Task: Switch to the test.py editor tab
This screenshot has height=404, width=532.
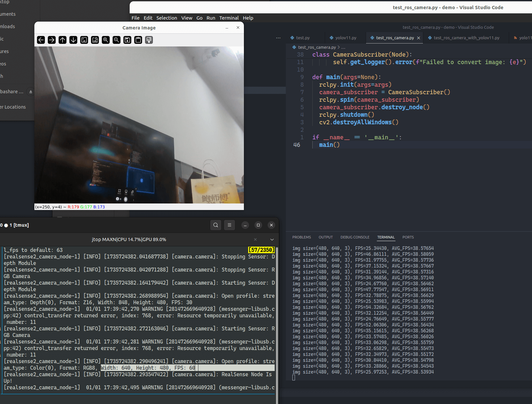Action: (x=303, y=38)
